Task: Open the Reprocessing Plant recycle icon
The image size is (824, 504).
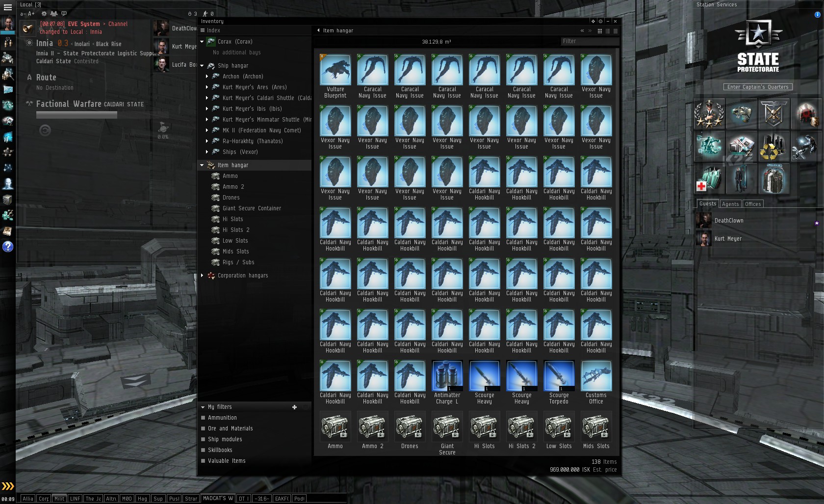Action: [773, 146]
